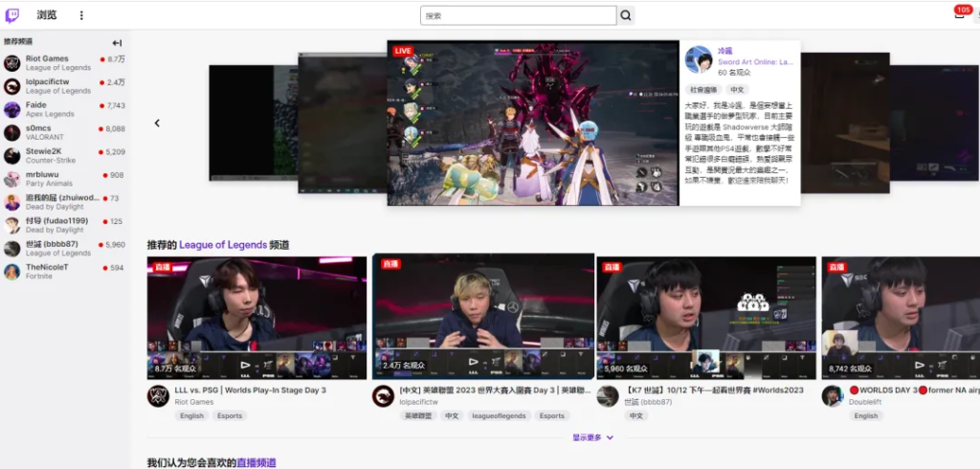Open the three-dot more menu
The image size is (980, 469).
point(81,15)
